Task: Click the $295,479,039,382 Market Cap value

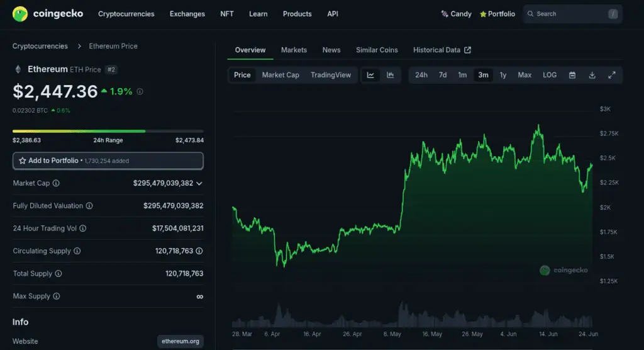Action: tap(163, 183)
